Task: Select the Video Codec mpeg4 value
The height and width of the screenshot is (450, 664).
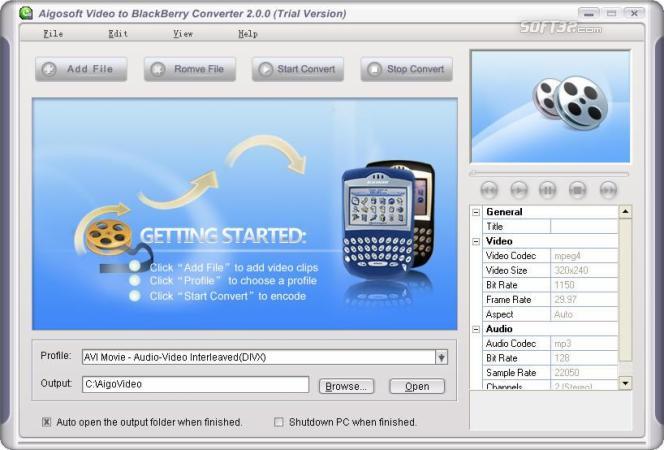Action: 584,256
